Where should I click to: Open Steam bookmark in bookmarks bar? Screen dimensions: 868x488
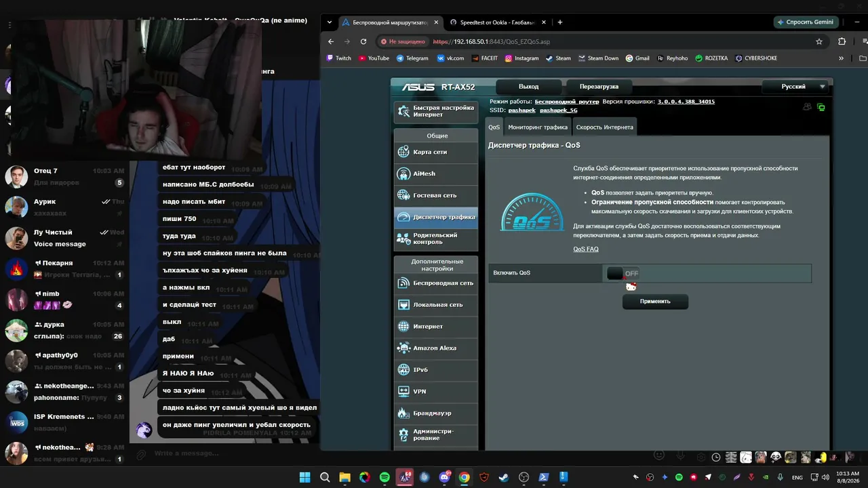pos(558,58)
